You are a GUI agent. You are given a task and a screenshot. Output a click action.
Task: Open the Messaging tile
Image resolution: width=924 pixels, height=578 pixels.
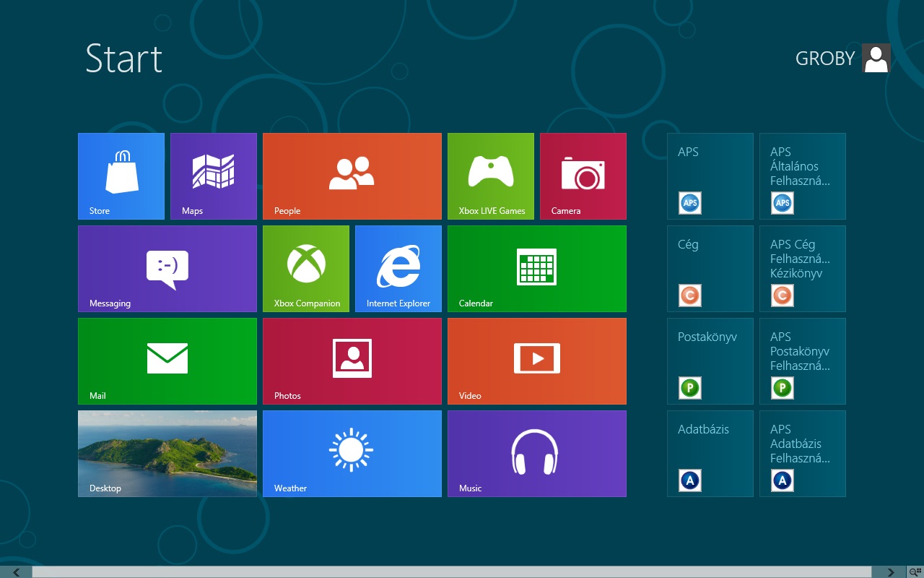pyautogui.click(x=167, y=269)
